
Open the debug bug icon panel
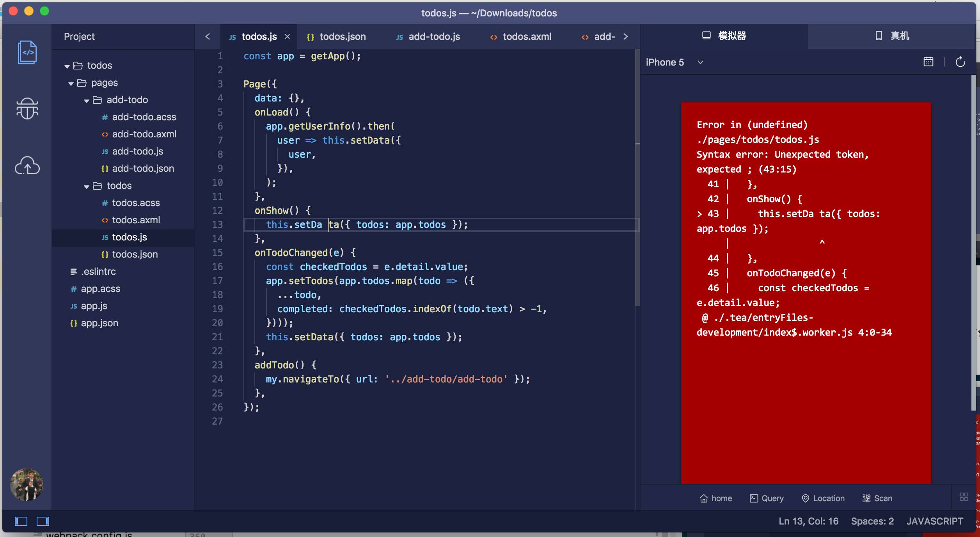(x=27, y=108)
